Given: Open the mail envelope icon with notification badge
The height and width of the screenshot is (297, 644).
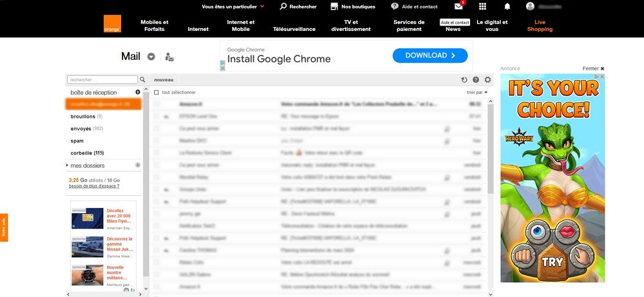Looking at the screenshot, I should [458, 6].
